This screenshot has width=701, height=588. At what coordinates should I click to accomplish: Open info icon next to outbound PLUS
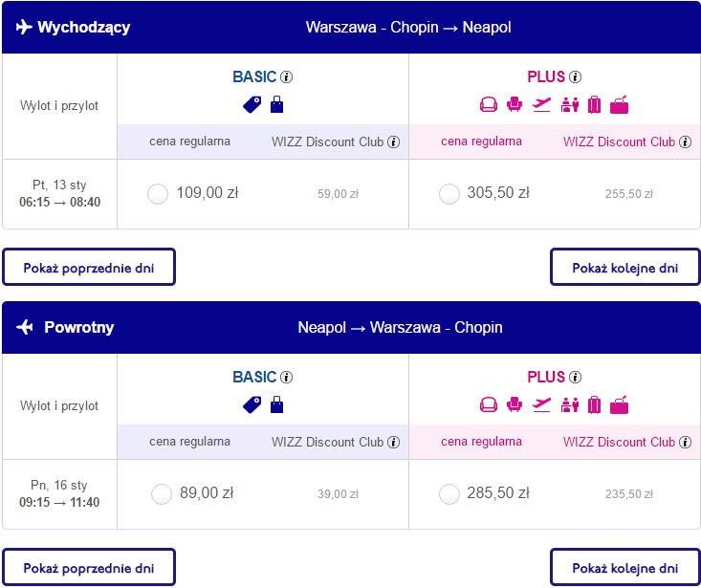click(x=575, y=77)
